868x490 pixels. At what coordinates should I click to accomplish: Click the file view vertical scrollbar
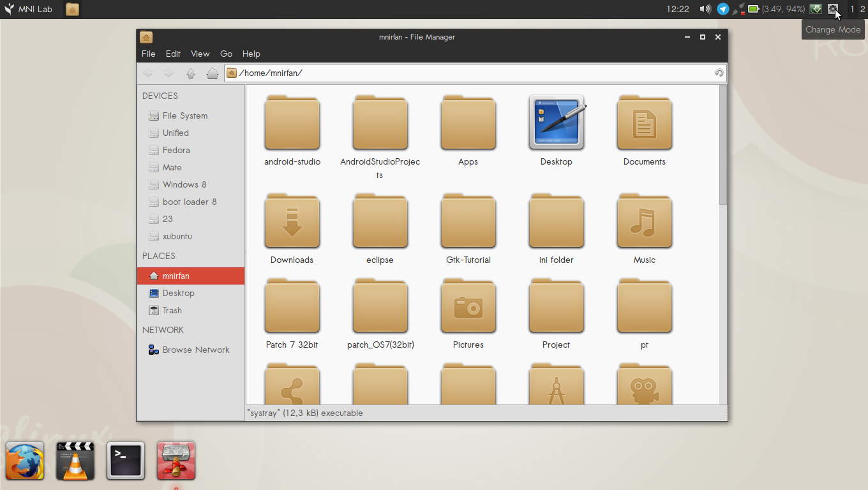tap(723, 145)
